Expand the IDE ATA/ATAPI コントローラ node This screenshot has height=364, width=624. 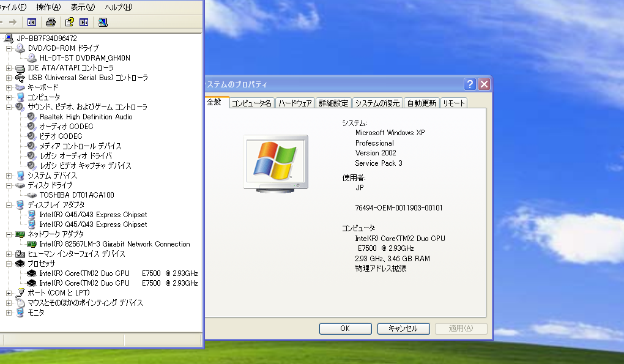pos(9,68)
